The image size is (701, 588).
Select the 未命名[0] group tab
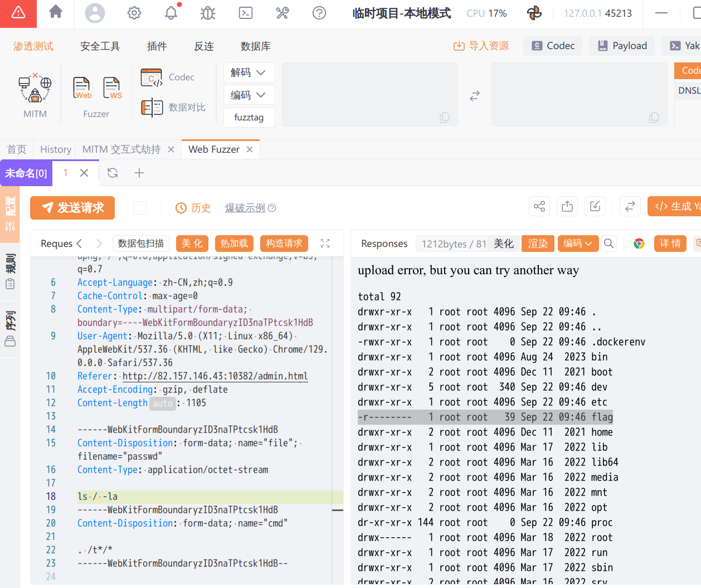26,173
